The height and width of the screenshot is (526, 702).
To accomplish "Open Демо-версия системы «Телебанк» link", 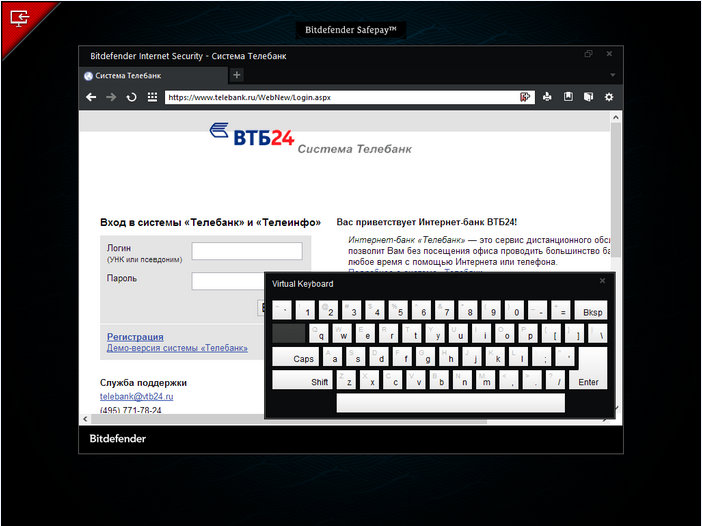I will 177,348.
